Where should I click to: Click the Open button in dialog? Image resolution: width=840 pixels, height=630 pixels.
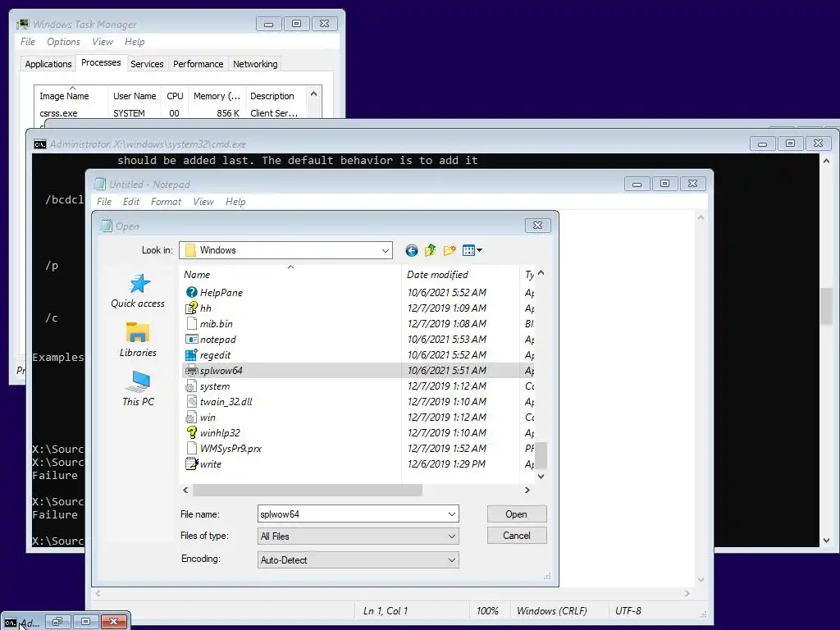[x=517, y=514]
